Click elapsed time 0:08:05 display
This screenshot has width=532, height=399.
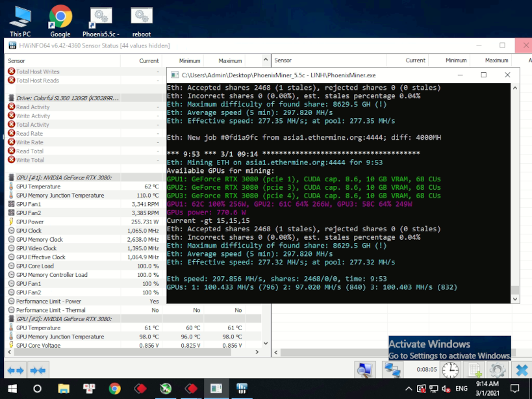427,370
